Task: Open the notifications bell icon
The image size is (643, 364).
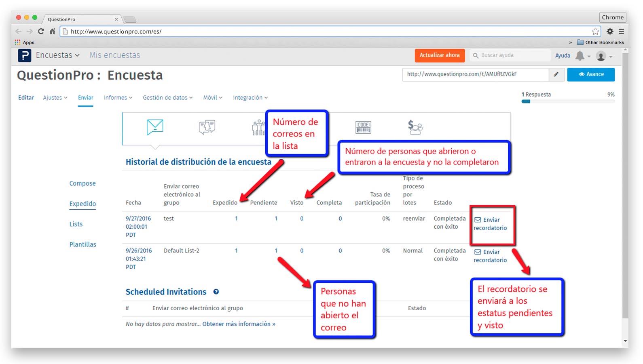Action: click(580, 56)
